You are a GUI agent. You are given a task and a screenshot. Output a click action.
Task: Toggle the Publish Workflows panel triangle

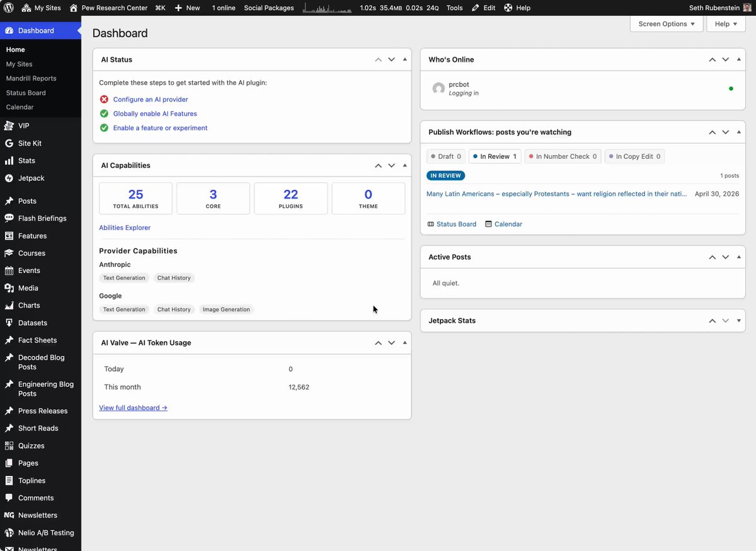pyautogui.click(x=738, y=132)
